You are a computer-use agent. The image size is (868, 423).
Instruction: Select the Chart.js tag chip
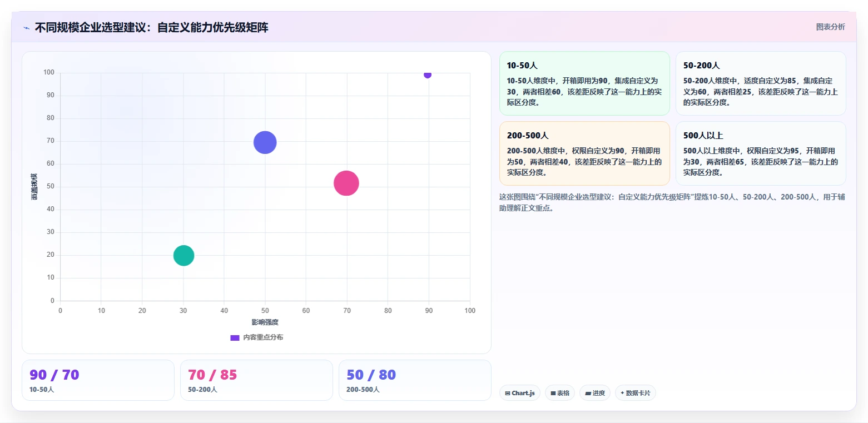click(x=520, y=393)
